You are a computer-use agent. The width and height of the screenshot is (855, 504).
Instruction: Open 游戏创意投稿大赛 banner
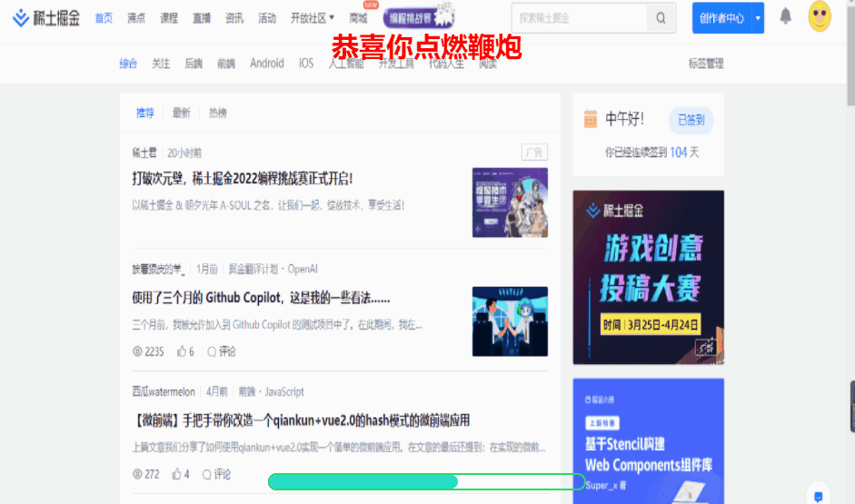(x=649, y=277)
